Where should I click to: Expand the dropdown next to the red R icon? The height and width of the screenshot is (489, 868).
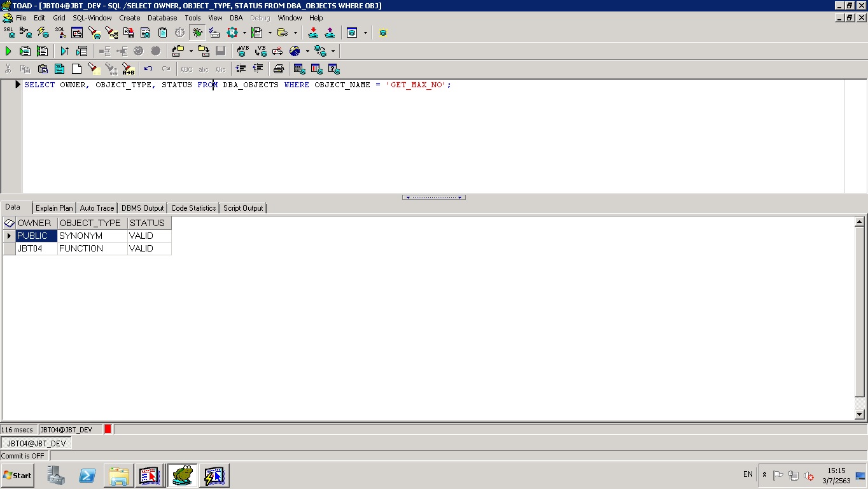tap(244, 32)
